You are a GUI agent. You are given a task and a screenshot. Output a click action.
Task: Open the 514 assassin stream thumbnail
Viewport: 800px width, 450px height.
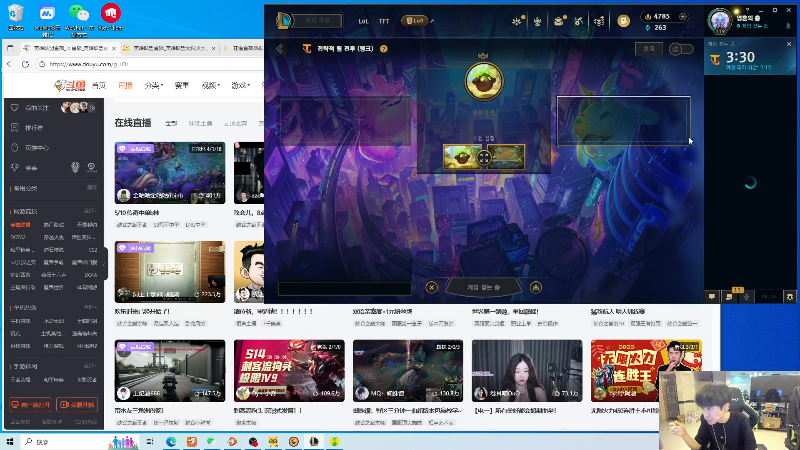tap(289, 371)
